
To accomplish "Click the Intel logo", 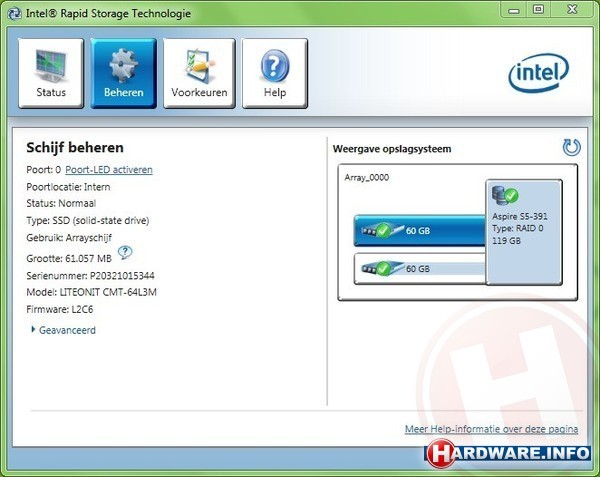I will pos(538,73).
